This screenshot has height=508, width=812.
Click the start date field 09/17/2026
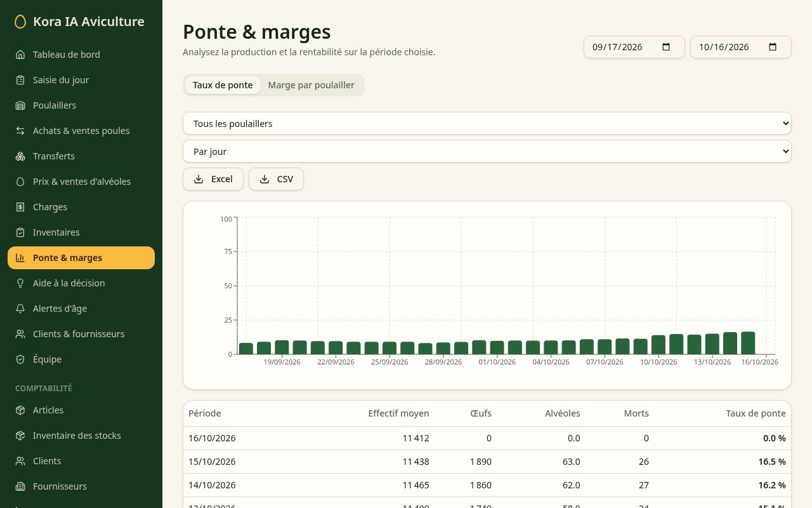634,47
